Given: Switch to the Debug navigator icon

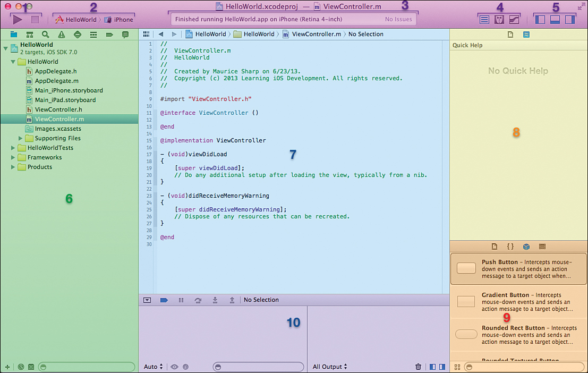Looking at the screenshot, I should tap(93, 35).
